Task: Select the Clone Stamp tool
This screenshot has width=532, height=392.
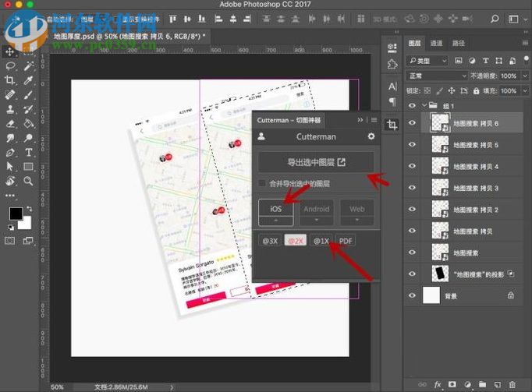Action: point(10,109)
